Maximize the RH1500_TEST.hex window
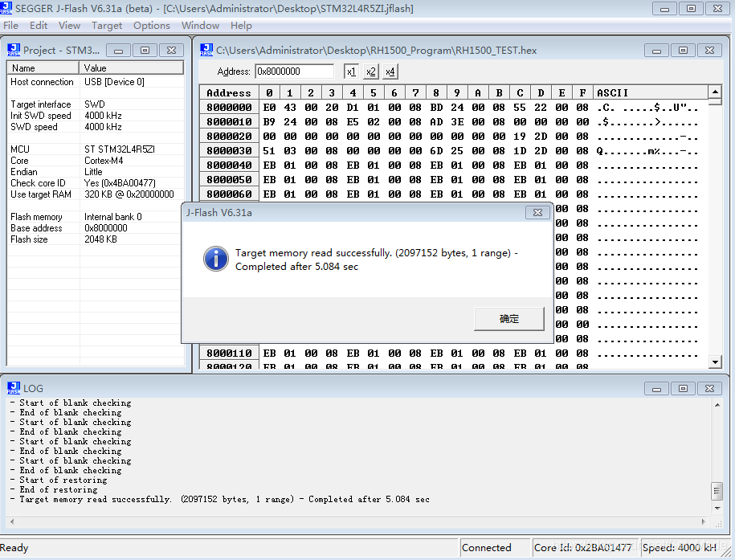The height and width of the screenshot is (560, 735). (683, 50)
